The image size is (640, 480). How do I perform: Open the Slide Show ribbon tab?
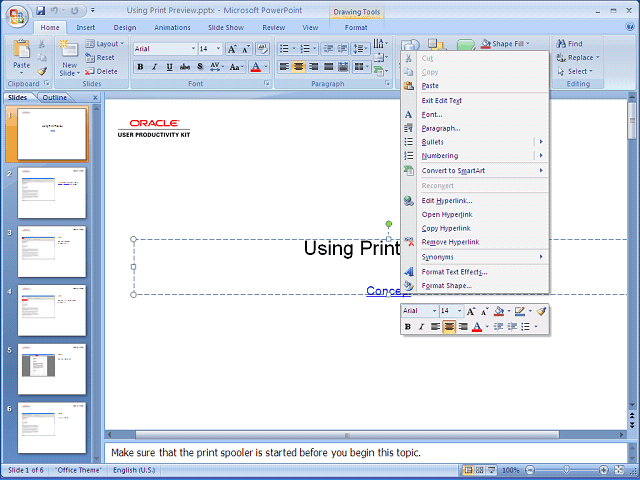[226, 27]
